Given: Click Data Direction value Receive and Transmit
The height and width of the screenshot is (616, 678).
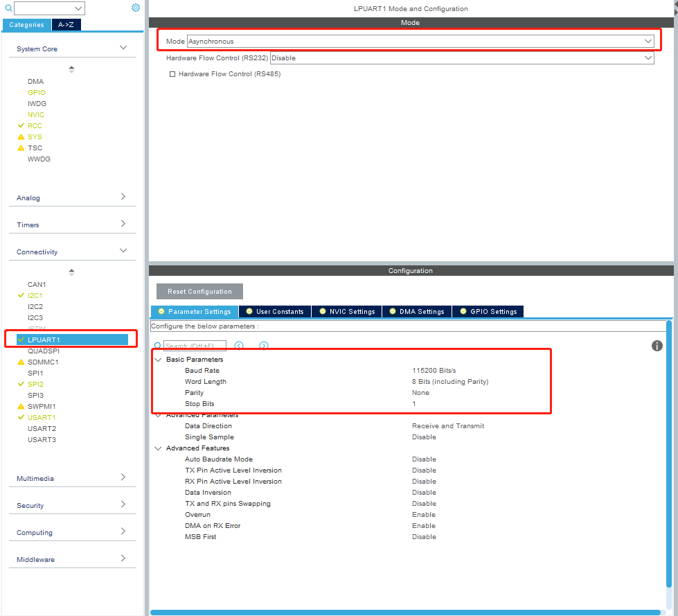Looking at the screenshot, I should tap(448, 426).
